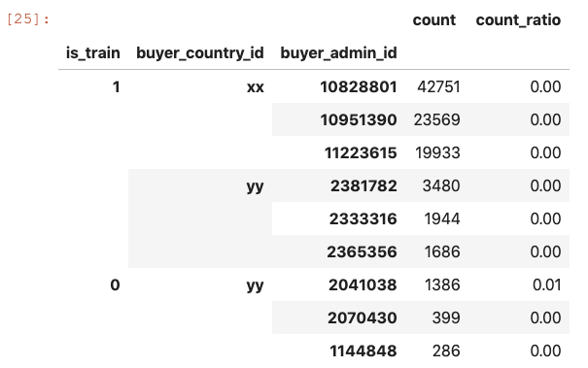Viewport: 588px width, 368px height.
Task: Click buyer admin id 10828801
Action: click(359, 87)
